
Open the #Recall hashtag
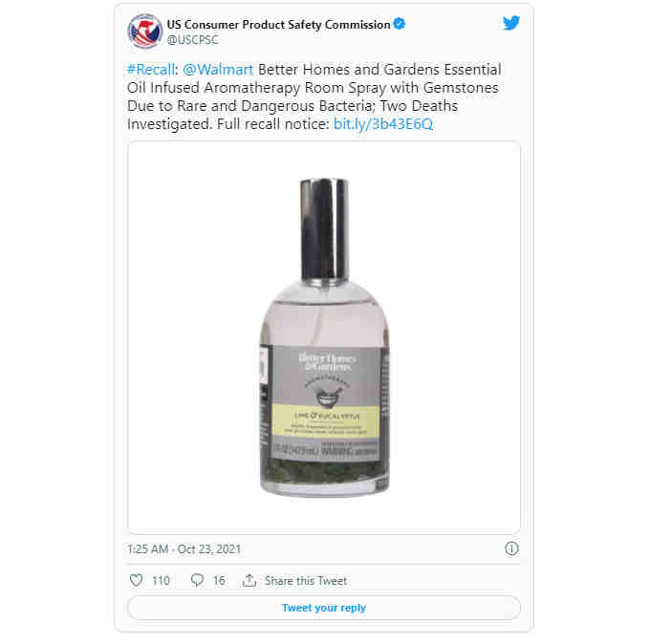pos(151,70)
